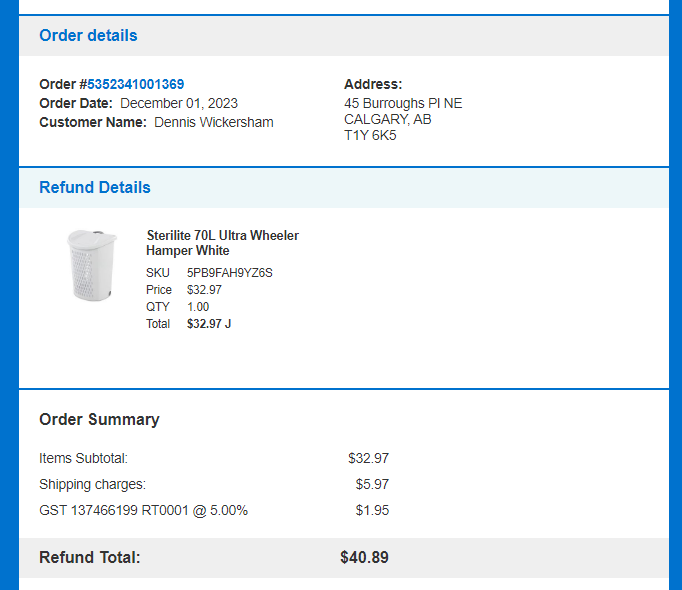Click the QTY 1.00 value
Screen dimensions: 682x590
(198, 307)
